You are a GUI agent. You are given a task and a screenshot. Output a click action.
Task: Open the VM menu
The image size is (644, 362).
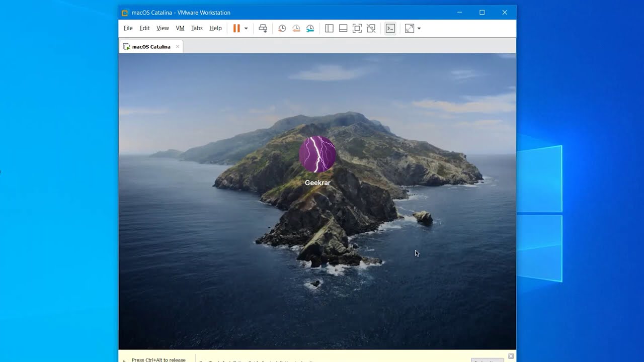(x=180, y=28)
